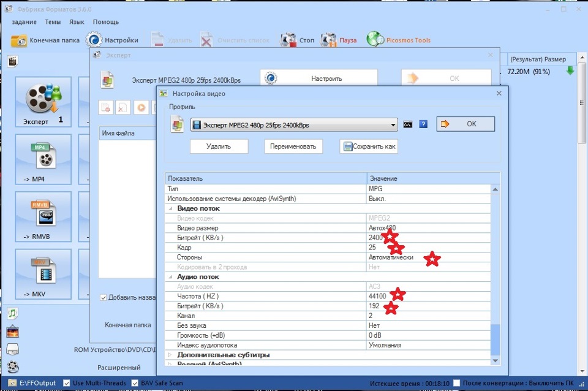Screen dimensions: 588x391
Task: Open the Язык menu
Action: pos(77,22)
